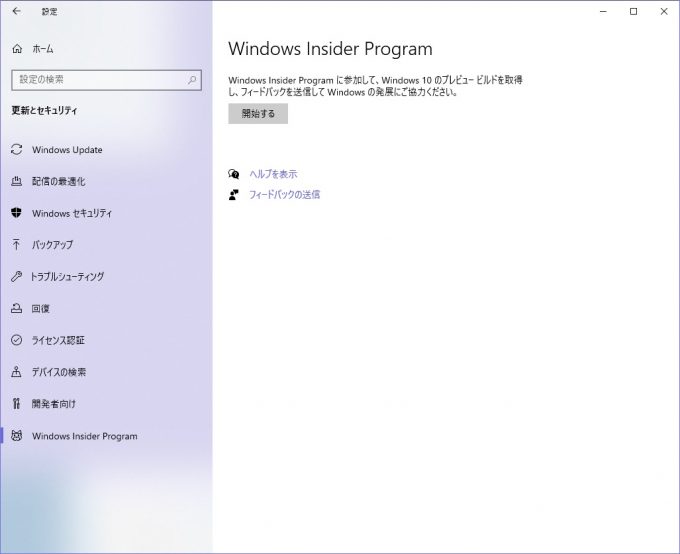Click the バックアップ upload arrow icon

16,245
